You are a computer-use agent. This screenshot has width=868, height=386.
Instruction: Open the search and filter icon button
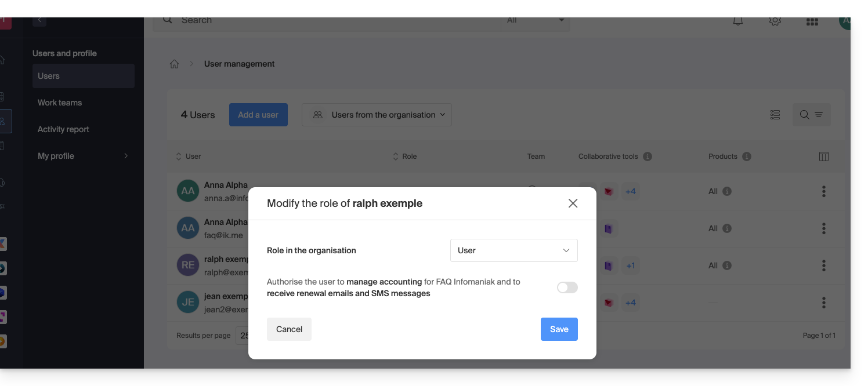(x=811, y=115)
